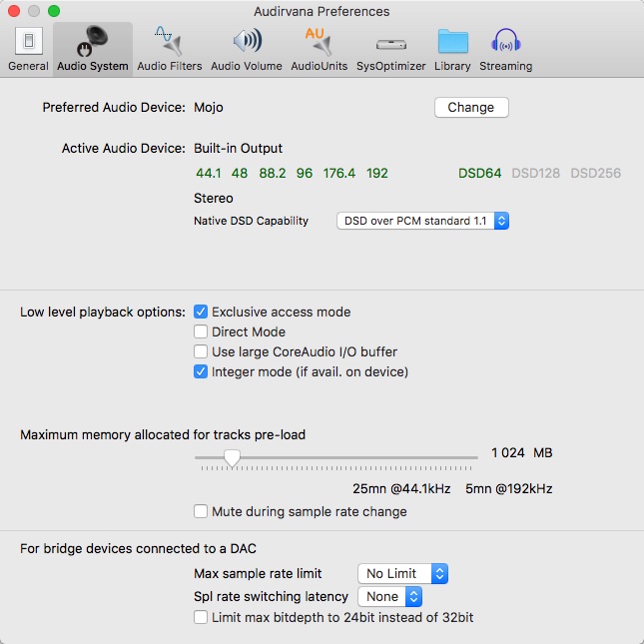Click the 176.4 sample rate value
The image size is (644, 644).
pyautogui.click(x=339, y=174)
